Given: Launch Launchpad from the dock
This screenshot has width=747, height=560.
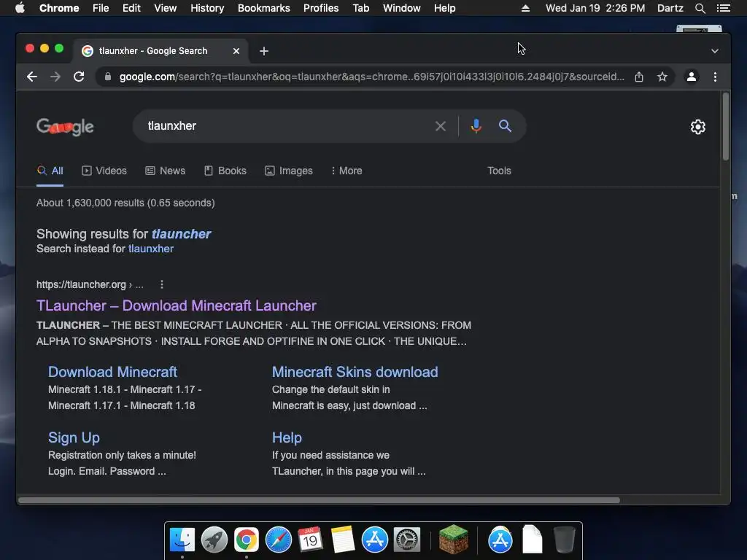Looking at the screenshot, I should click(214, 540).
